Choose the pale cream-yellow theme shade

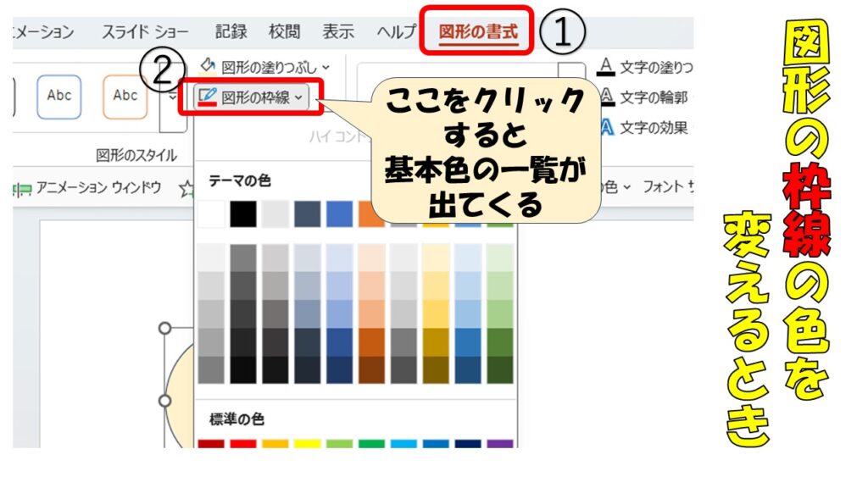(437, 258)
